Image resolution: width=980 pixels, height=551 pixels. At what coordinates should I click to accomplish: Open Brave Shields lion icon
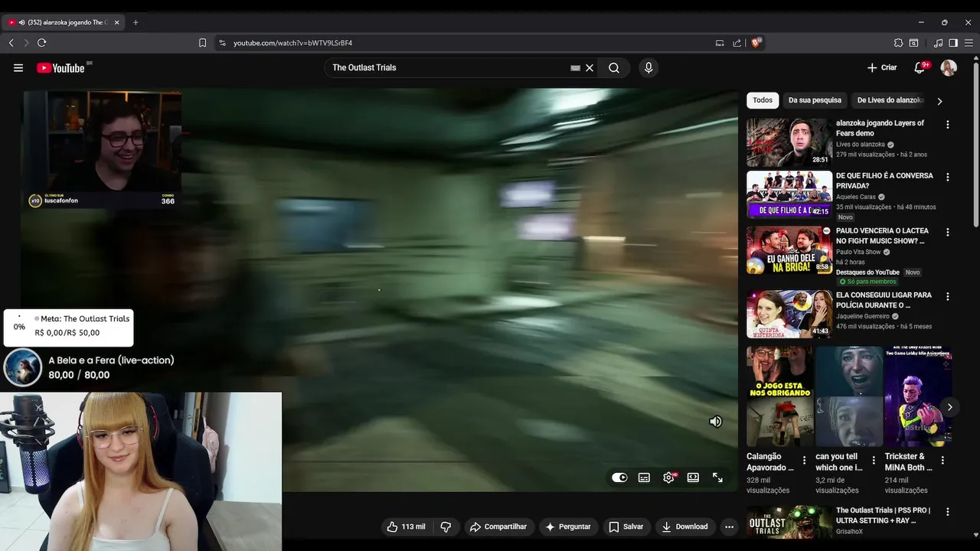[x=756, y=43]
